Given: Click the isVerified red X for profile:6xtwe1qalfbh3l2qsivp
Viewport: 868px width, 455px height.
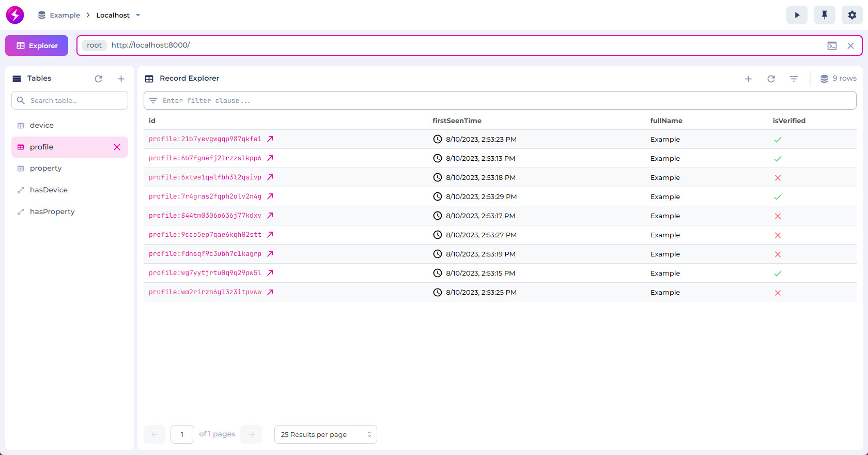Looking at the screenshot, I should coord(778,178).
